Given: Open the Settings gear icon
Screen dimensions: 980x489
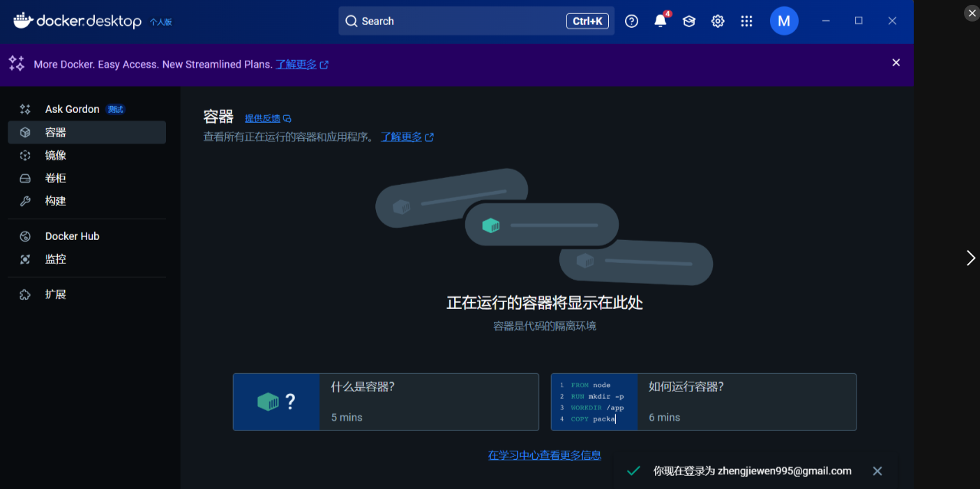Looking at the screenshot, I should [x=718, y=21].
